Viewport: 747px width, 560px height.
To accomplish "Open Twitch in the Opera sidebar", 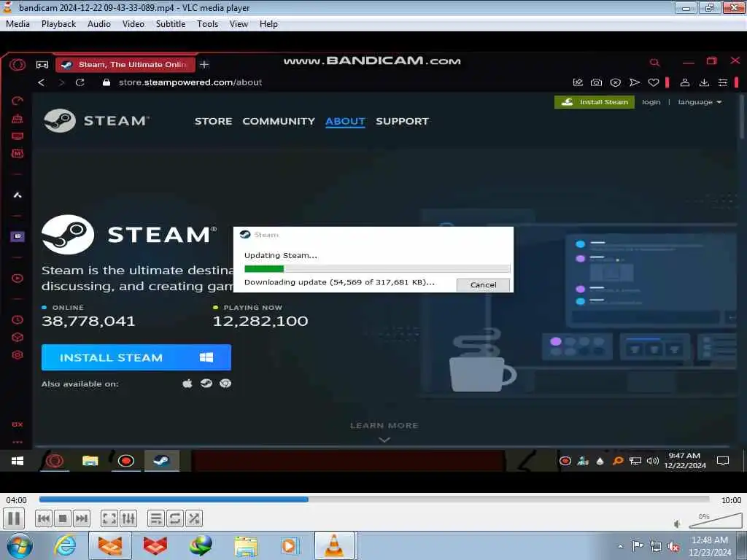I will tap(18, 236).
